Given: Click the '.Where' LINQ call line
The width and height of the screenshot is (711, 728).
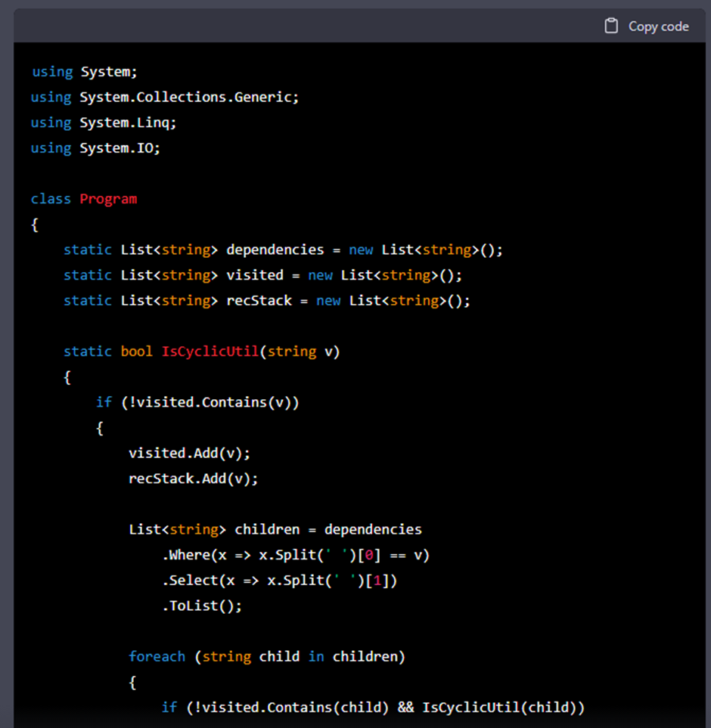Looking at the screenshot, I should (295, 555).
